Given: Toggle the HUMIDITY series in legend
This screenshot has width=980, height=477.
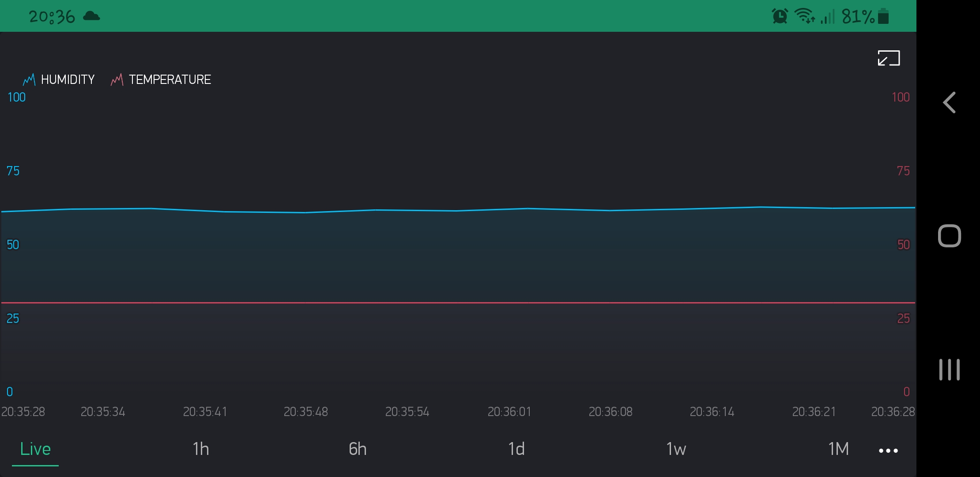Looking at the screenshot, I should point(59,79).
